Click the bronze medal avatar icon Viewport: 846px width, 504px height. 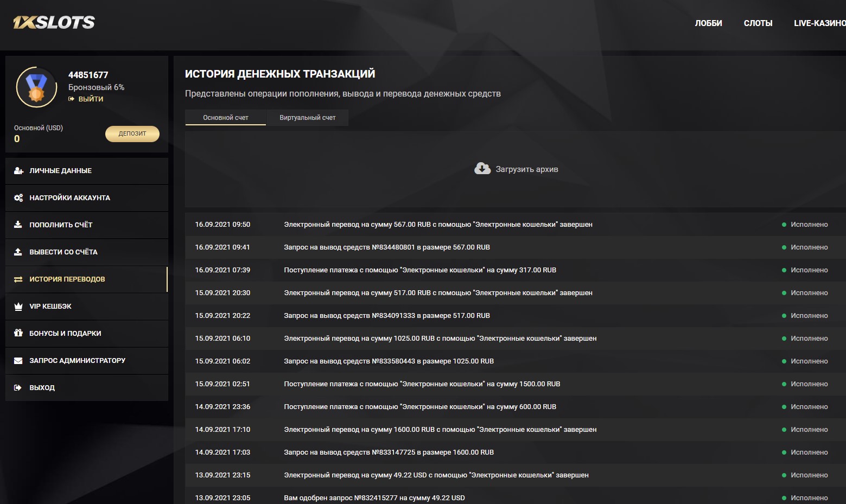(36, 87)
